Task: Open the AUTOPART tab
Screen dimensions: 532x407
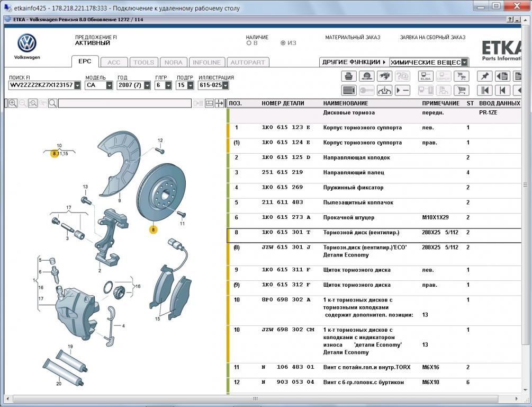Action: tap(248, 63)
